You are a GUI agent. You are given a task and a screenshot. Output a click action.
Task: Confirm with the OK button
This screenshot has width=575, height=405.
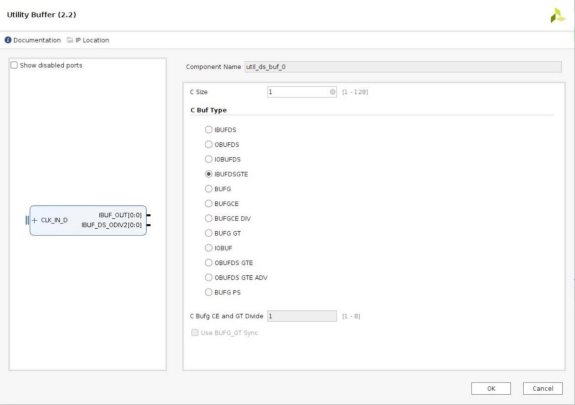[491, 388]
